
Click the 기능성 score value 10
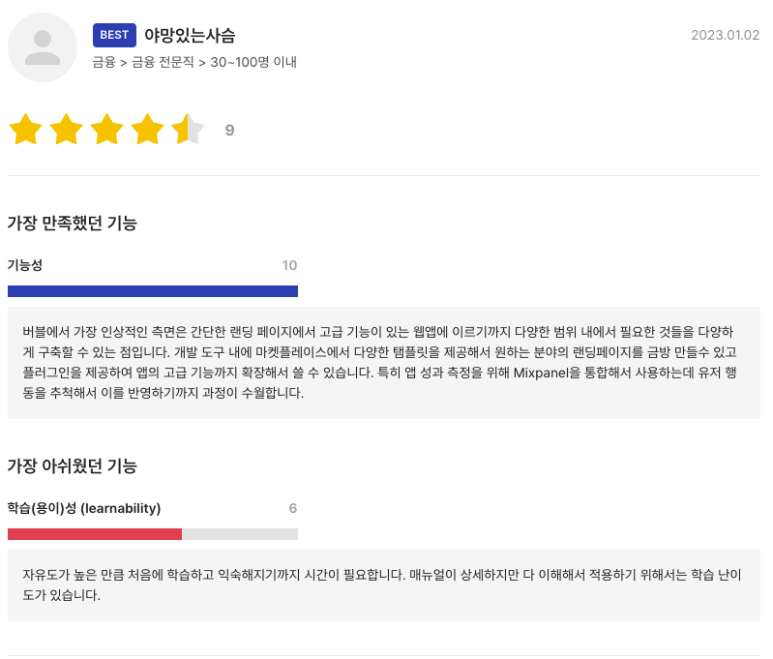pyautogui.click(x=289, y=265)
